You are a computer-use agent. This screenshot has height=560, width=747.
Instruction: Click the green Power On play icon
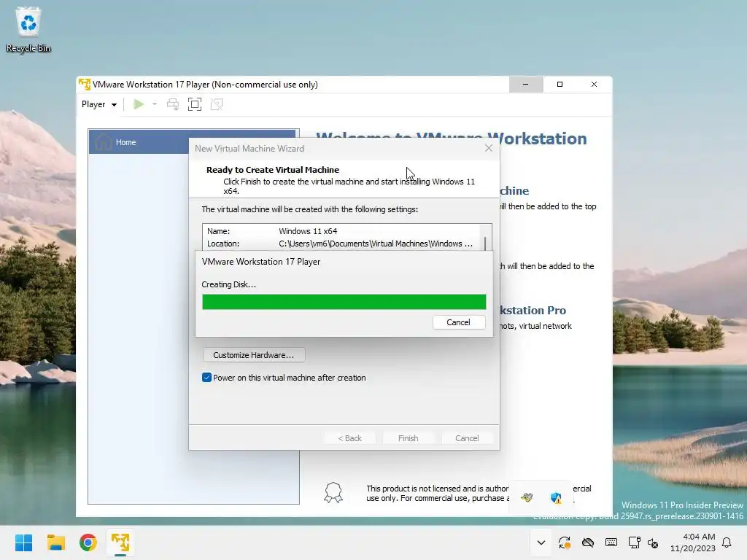point(139,104)
